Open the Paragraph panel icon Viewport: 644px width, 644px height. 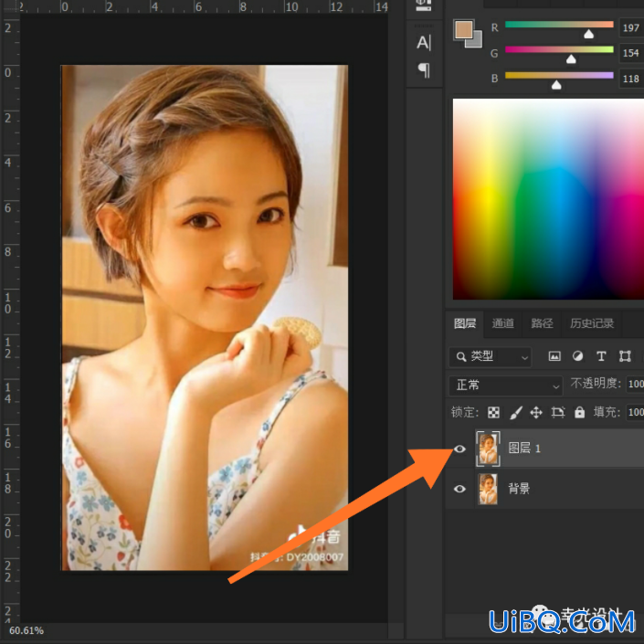click(x=424, y=70)
